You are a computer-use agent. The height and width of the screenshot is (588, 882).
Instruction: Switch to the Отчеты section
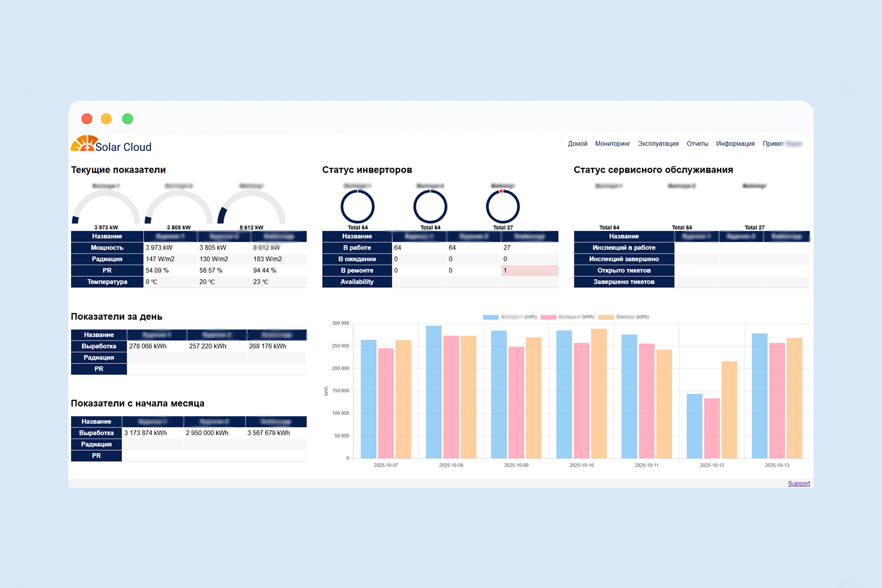click(697, 144)
